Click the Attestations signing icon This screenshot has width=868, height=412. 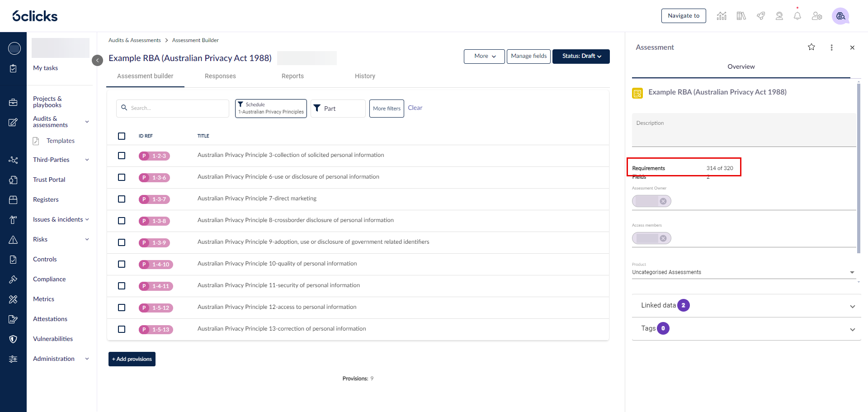[x=13, y=319]
